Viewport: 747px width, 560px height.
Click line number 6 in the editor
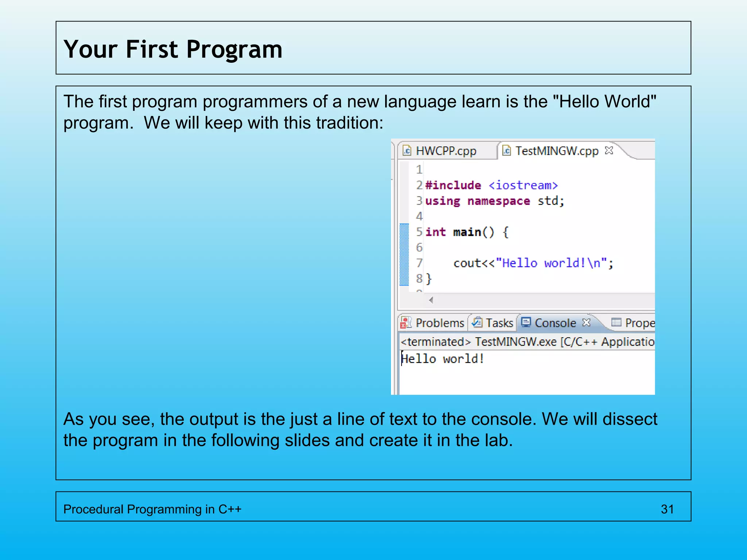pos(419,248)
